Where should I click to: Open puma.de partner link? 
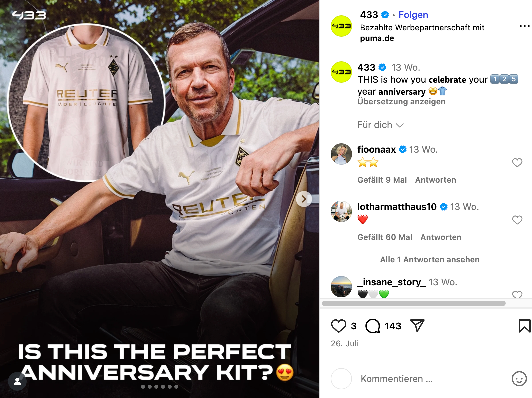377,38
